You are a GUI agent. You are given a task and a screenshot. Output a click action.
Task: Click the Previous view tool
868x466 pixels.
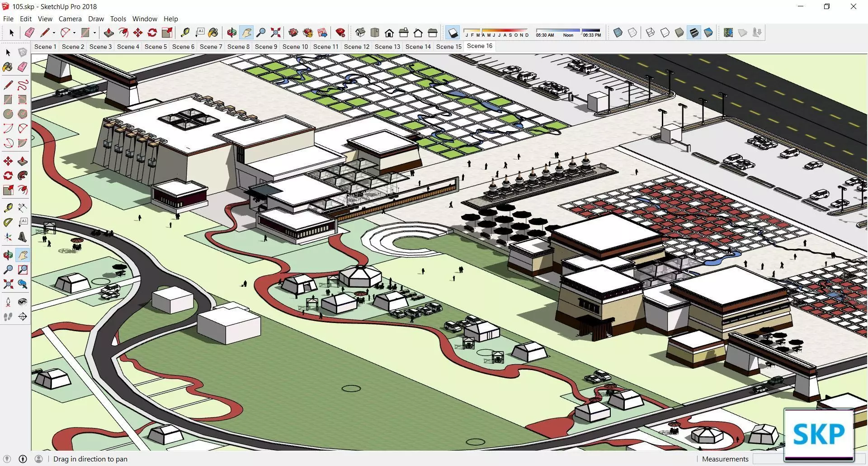22,284
